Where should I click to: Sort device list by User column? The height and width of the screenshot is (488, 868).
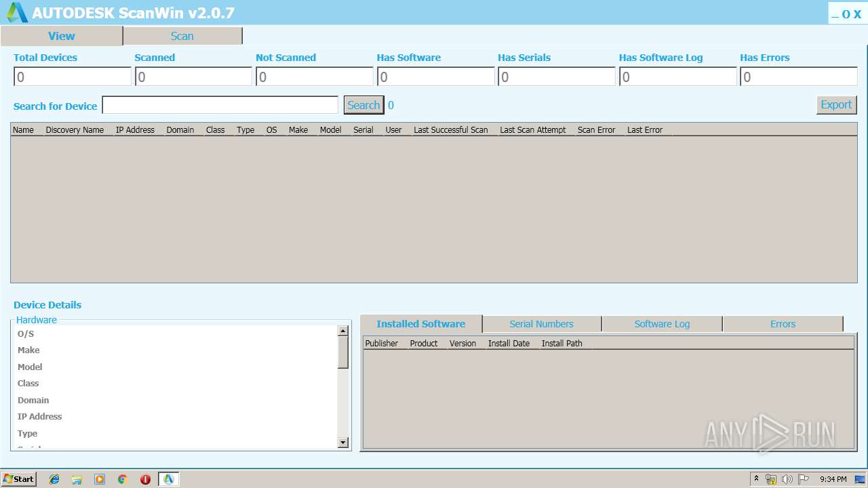[x=394, y=129]
